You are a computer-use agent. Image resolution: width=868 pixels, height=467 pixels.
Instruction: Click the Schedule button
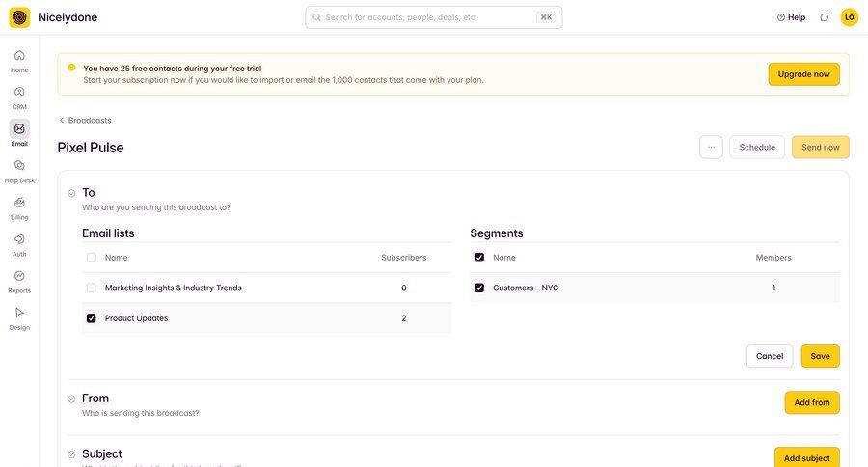pos(757,148)
